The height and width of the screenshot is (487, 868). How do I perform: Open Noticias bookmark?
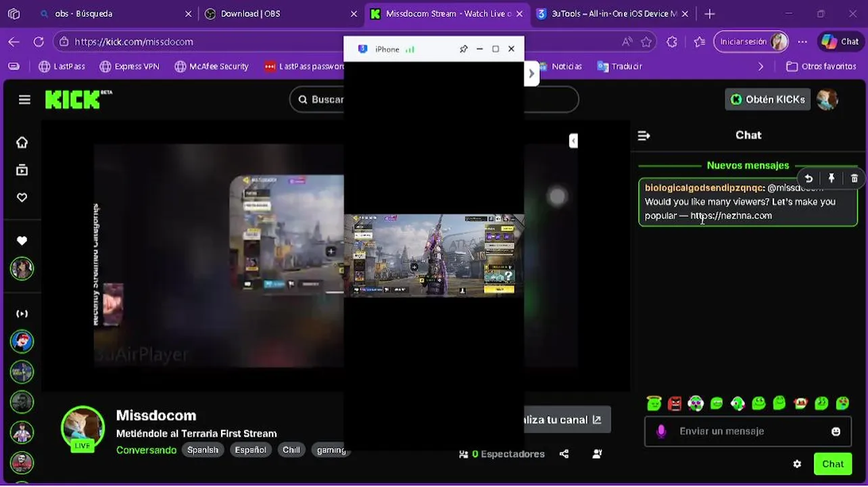coord(560,66)
